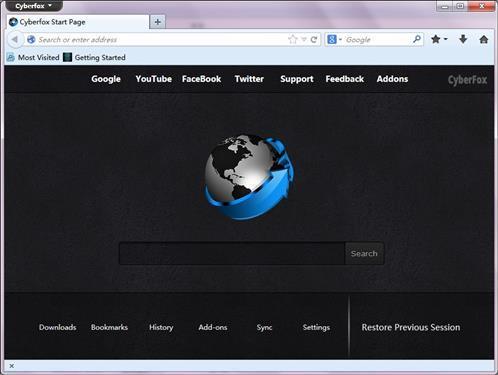Open Sync from the bottom bar
Viewport: 498px width, 375px height.
264,328
